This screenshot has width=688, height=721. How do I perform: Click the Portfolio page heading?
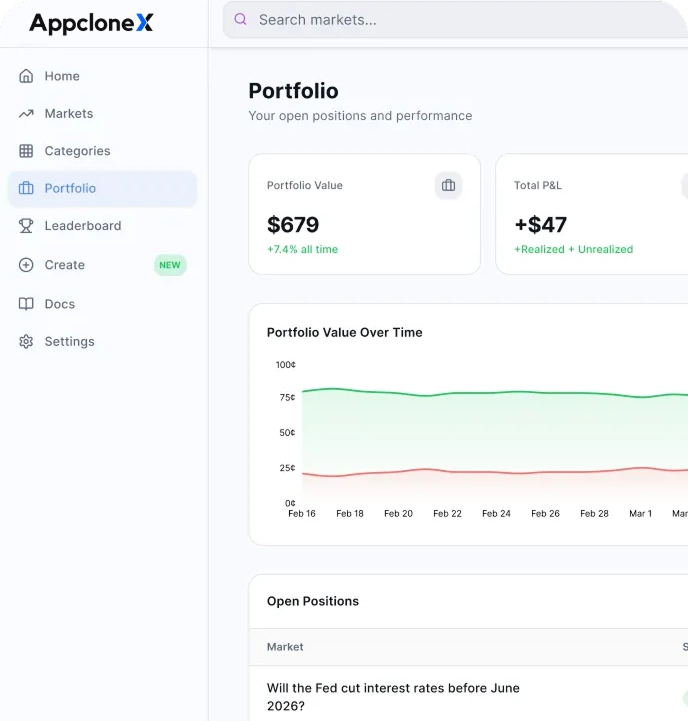[293, 91]
